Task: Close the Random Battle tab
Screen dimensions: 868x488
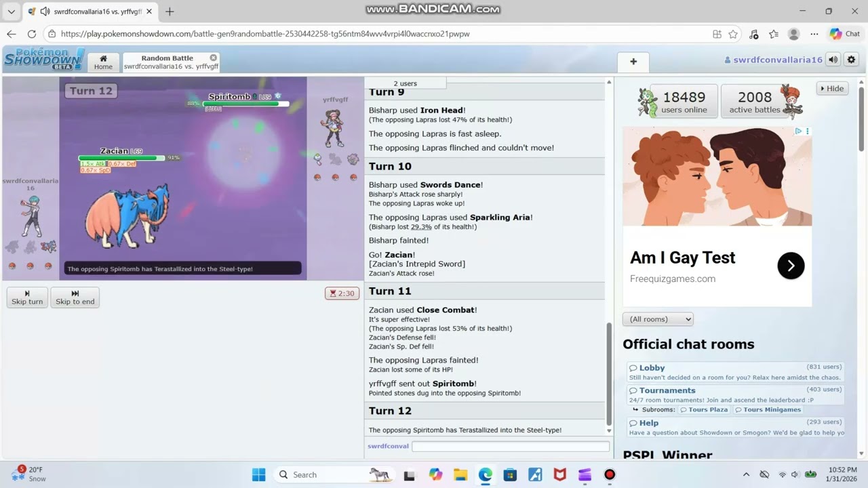Action: pyautogui.click(x=213, y=58)
